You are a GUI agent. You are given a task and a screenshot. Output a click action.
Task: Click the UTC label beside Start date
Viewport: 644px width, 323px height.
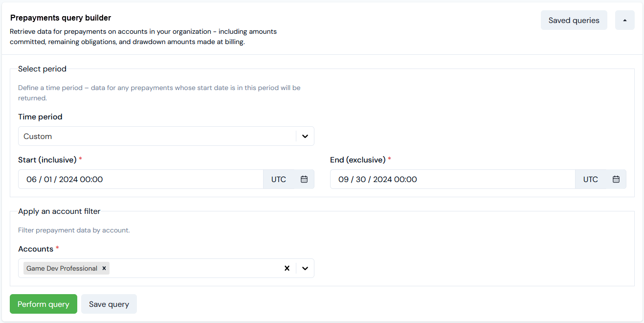click(x=279, y=179)
